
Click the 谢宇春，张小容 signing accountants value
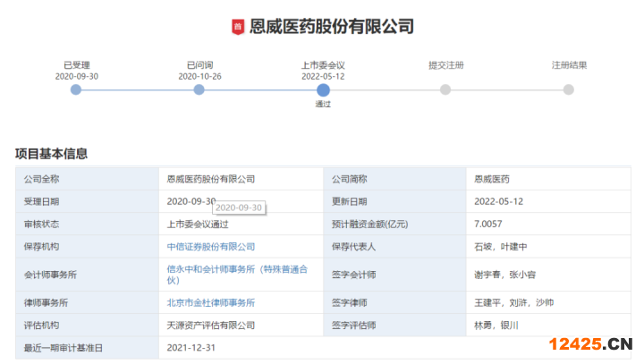(504, 275)
